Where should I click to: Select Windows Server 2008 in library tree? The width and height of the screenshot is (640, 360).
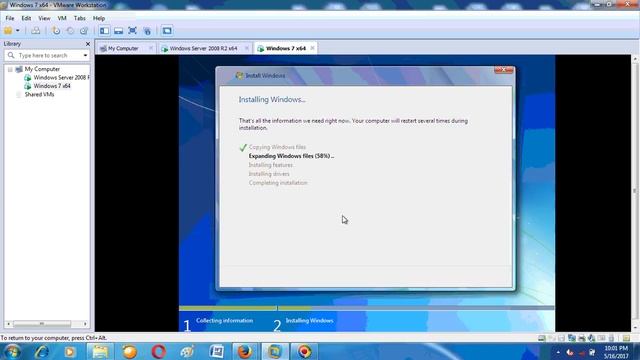(x=61, y=78)
